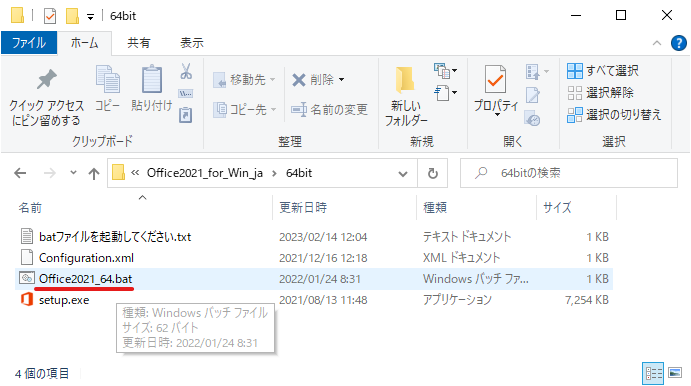This screenshot has width=691, height=386.
Task: Click Invert selection in ribbon
Action: click(614, 115)
